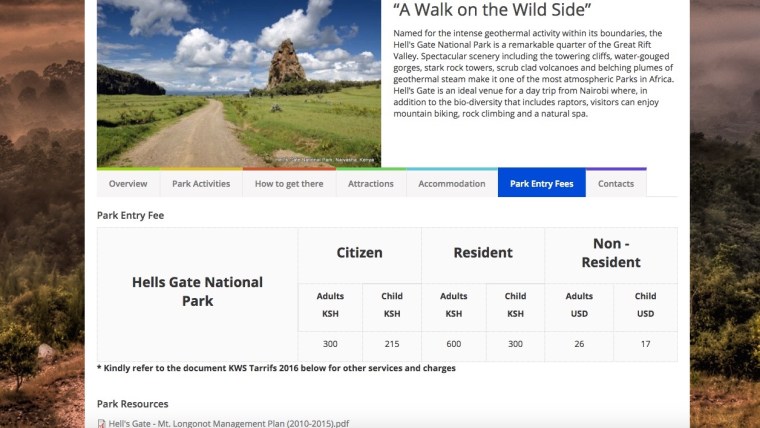
Task: Show the Contacts tab
Action: [616, 184]
